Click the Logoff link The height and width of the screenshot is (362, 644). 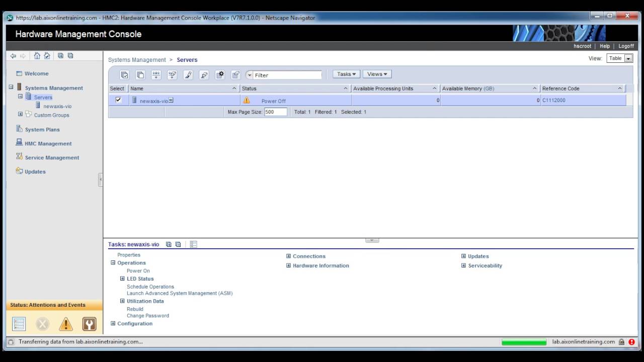[x=626, y=46]
